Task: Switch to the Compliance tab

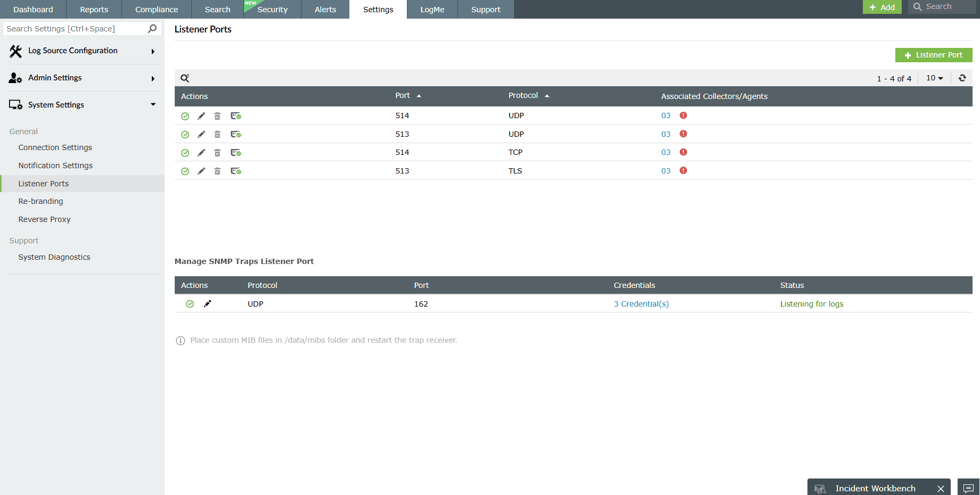Action: click(156, 9)
